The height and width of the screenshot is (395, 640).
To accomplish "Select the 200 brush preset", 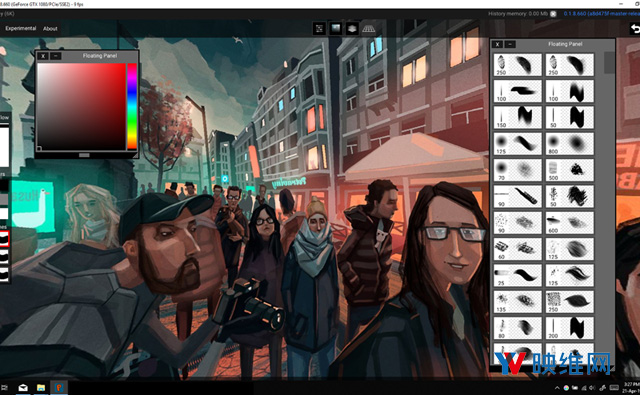I will pos(569,328).
